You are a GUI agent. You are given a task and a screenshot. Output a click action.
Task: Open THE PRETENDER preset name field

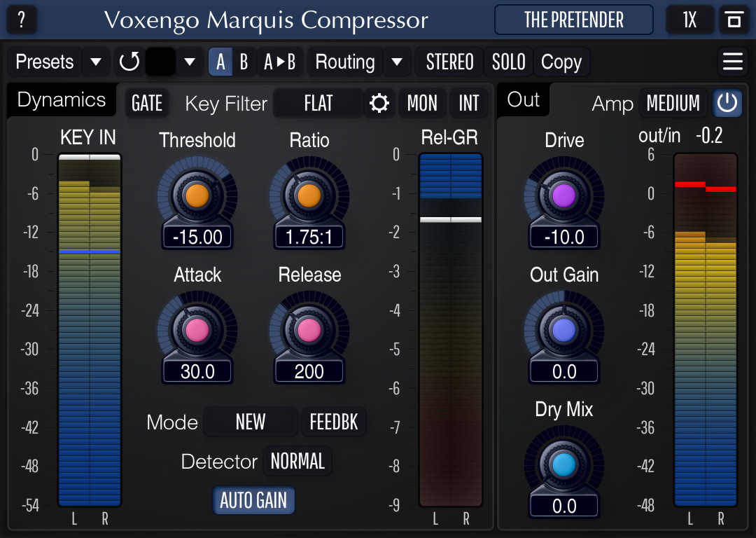pyautogui.click(x=573, y=20)
